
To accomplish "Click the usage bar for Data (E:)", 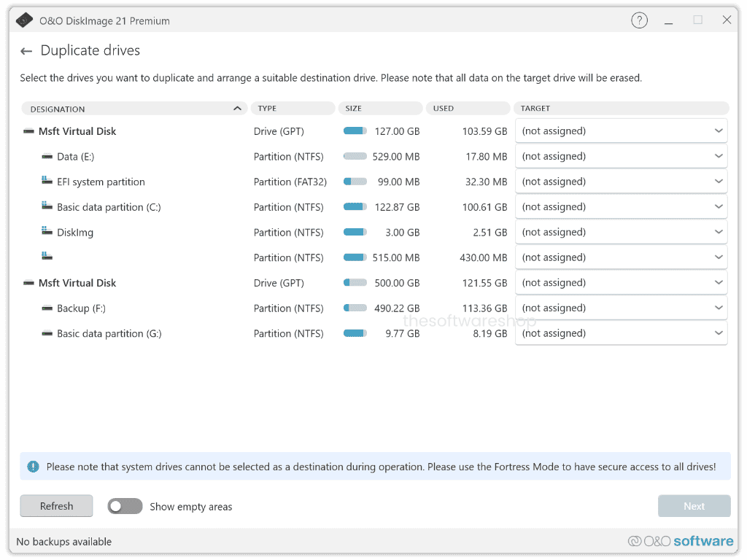I will (355, 156).
